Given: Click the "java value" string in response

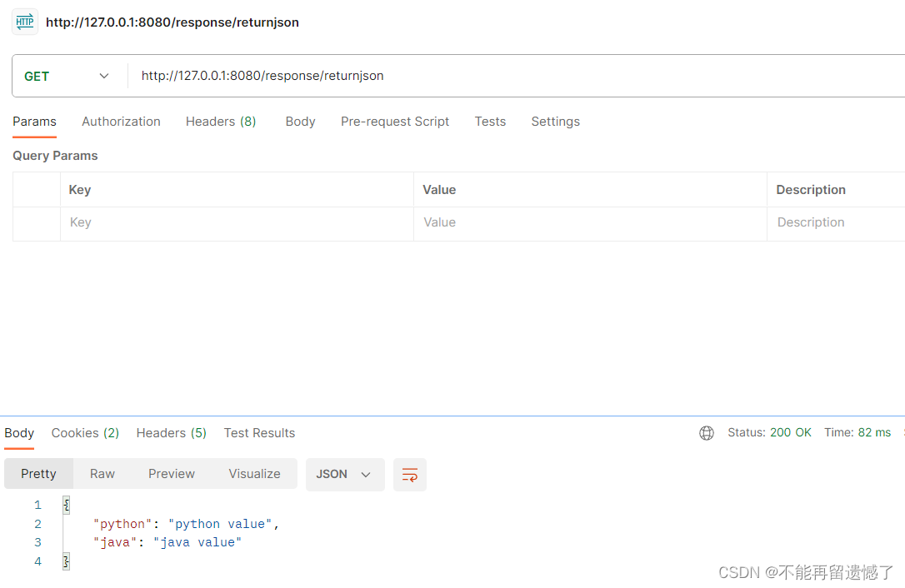Looking at the screenshot, I should 197,542.
